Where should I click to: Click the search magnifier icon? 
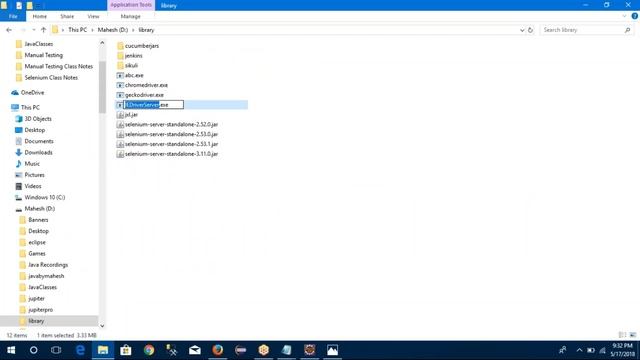pyautogui.click(x=627, y=30)
